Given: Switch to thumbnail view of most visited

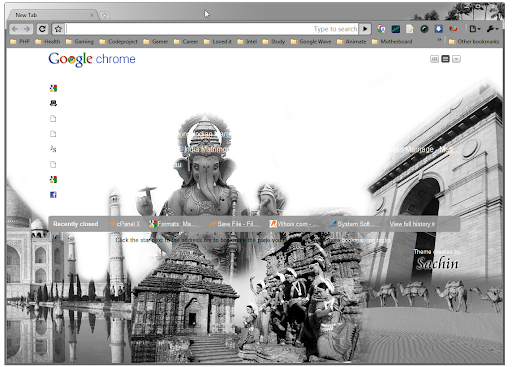Looking at the screenshot, I should coord(434,59).
